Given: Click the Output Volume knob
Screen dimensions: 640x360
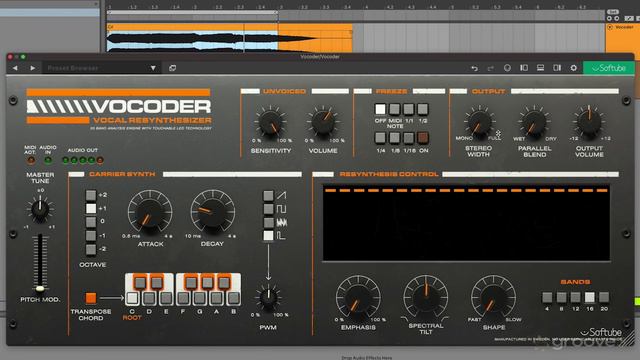Looking at the screenshot, I should [589, 122].
